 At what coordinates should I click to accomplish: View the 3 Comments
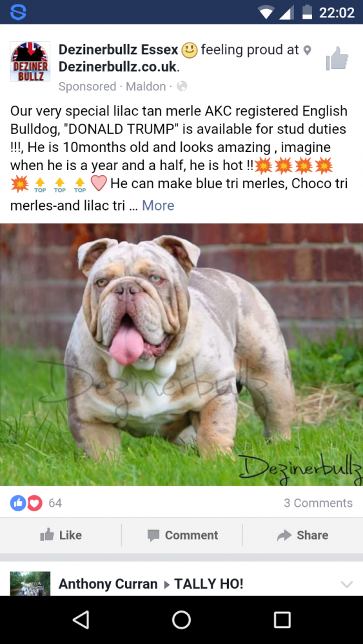[319, 503]
